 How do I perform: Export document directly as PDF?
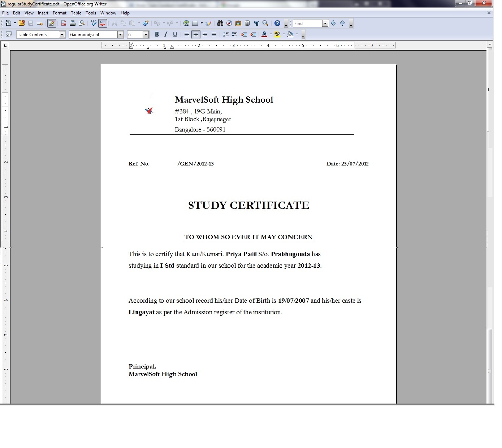pyautogui.click(x=64, y=23)
